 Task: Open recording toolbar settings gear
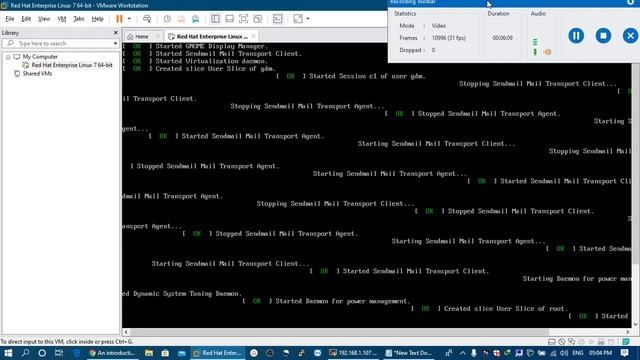point(631,2)
